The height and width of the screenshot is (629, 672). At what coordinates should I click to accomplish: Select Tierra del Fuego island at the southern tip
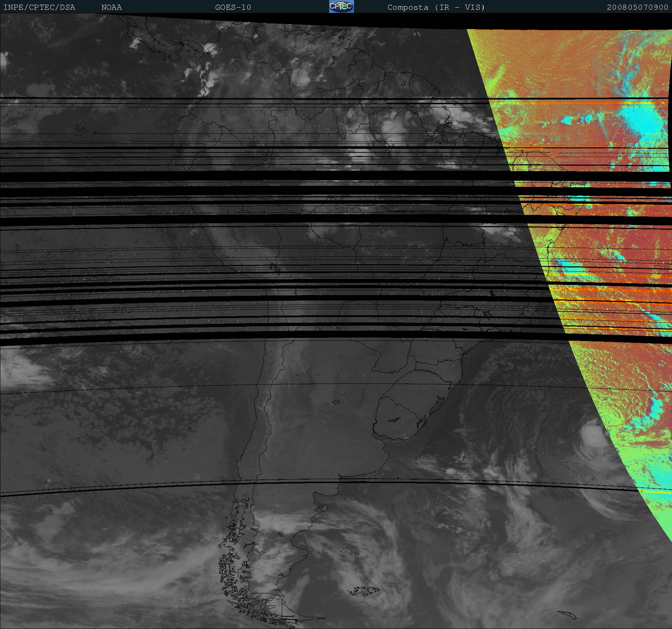[284, 611]
